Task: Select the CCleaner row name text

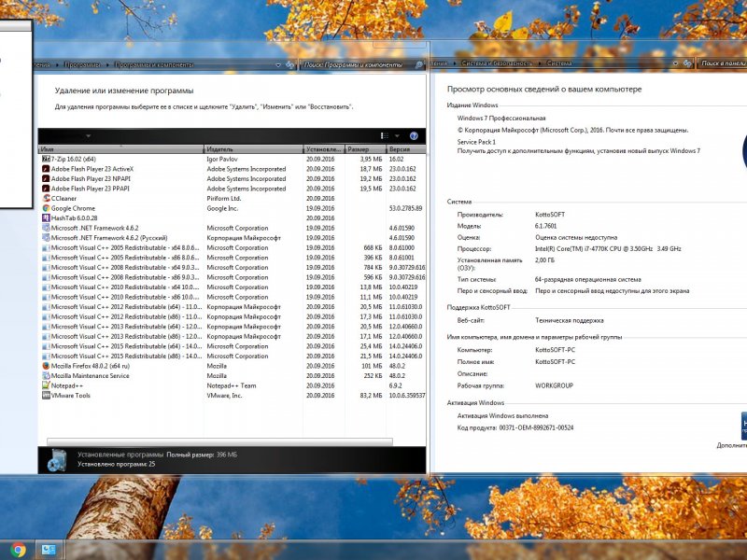Action: [x=63, y=198]
